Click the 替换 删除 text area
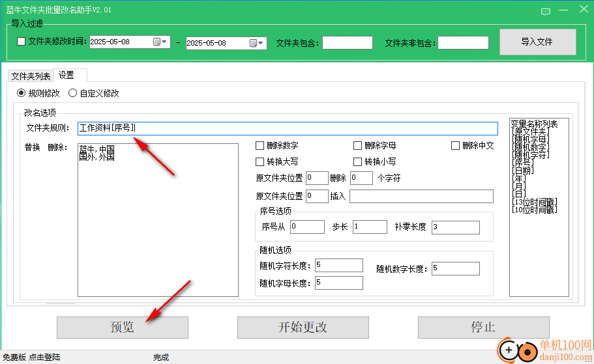 (x=158, y=220)
